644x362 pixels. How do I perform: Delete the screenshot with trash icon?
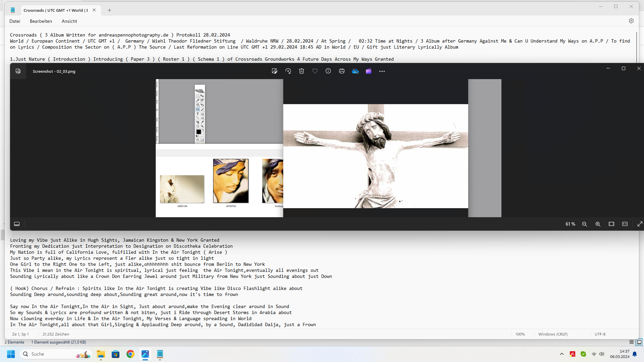point(302,71)
